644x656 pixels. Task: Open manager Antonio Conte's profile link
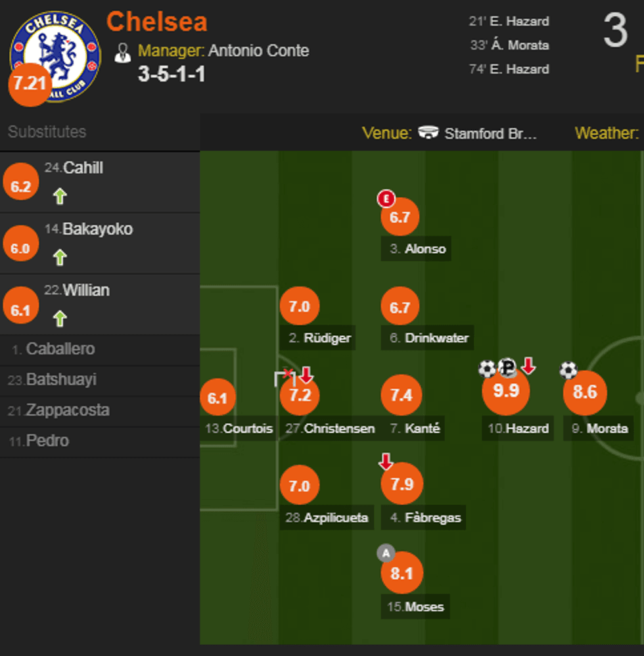pyautogui.click(x=258, y=51)
